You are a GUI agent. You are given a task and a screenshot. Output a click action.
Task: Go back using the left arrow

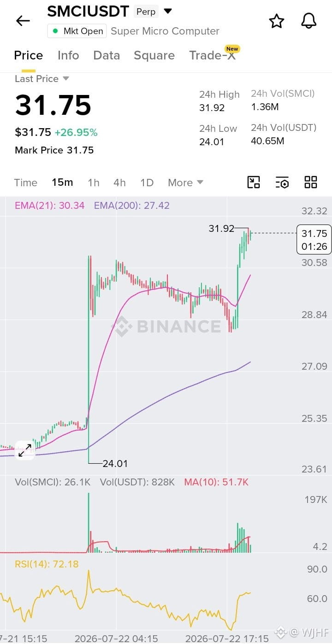pos(23,21)
